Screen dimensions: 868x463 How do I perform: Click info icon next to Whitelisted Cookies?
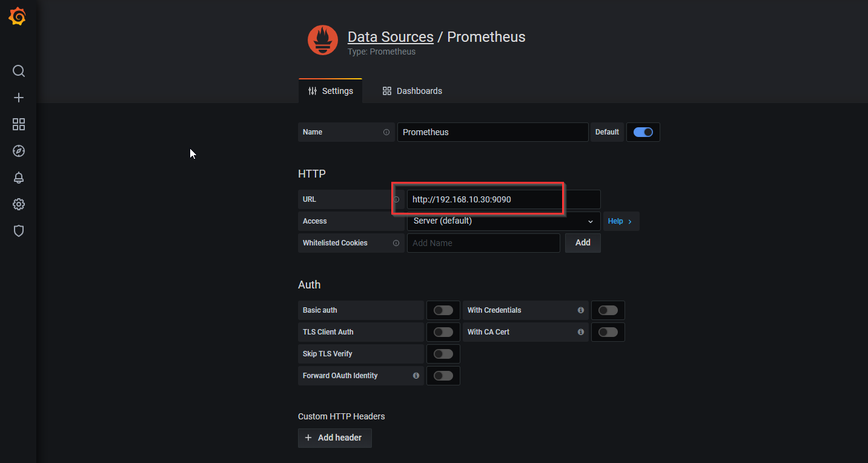[396, 243]
